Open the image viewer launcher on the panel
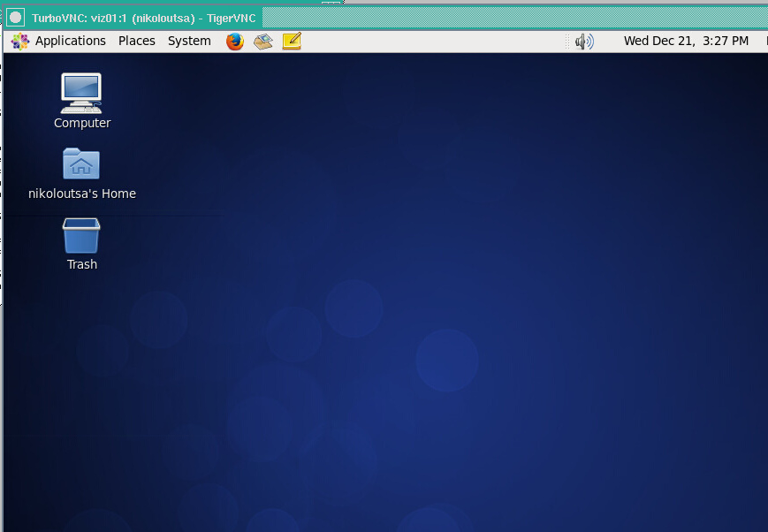 (262, 41)
